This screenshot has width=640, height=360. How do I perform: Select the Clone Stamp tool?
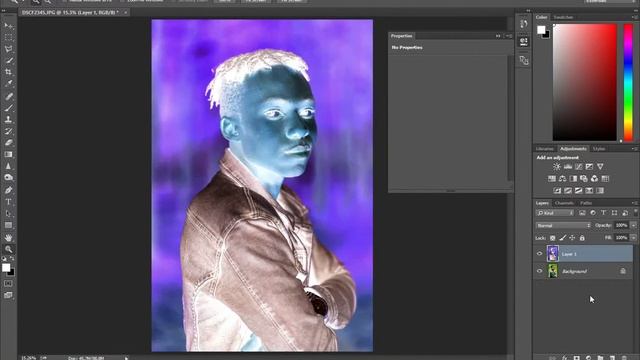click(x=9, y=120)
